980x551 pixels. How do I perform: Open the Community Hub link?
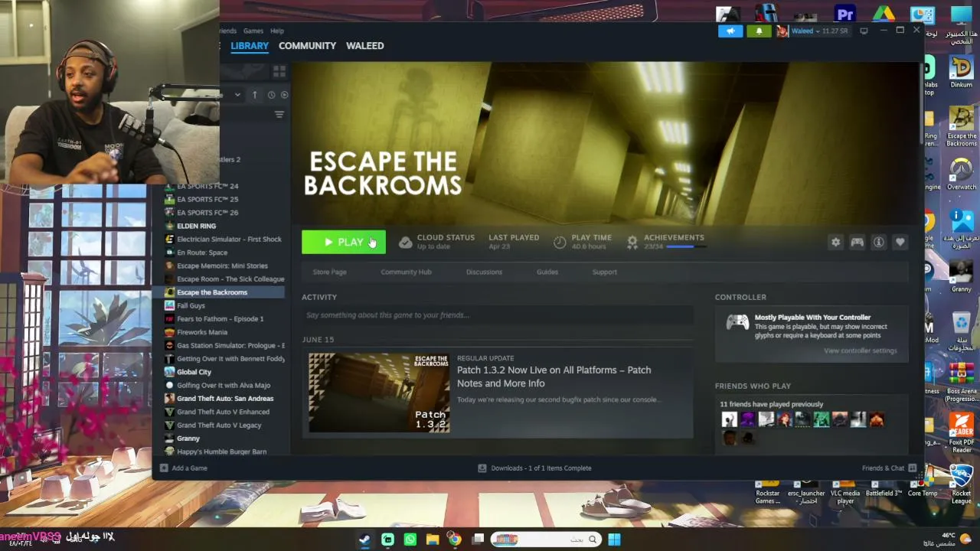coord(406,272)
